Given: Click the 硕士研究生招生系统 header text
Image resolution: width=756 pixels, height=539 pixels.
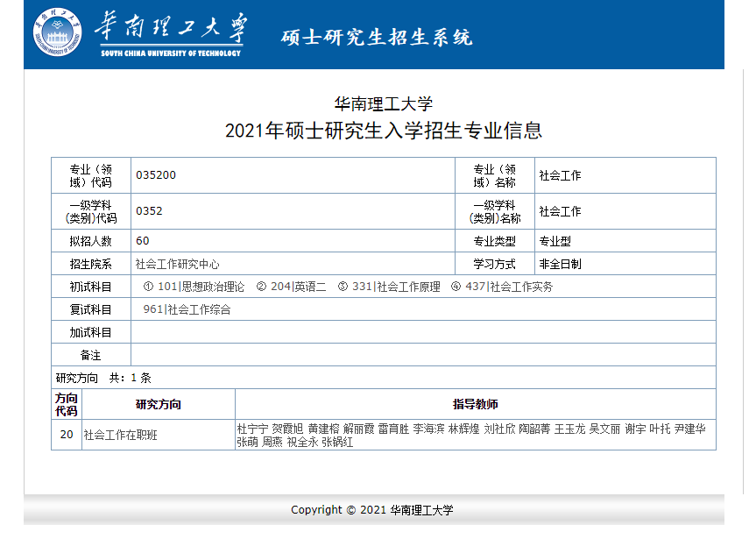Looking at the screenshot, I should [377, 37].
